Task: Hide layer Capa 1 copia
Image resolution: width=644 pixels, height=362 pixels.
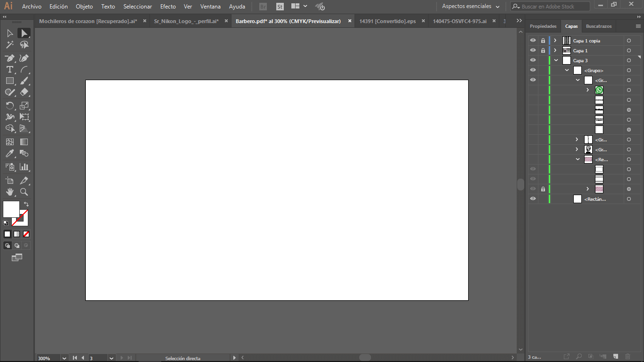Action: (533, 41)
